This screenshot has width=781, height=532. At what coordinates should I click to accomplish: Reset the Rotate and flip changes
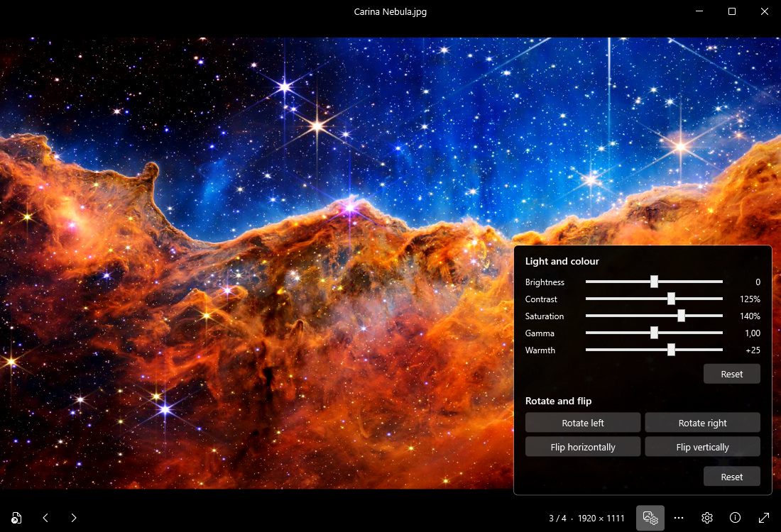click(x=732, y=477)
